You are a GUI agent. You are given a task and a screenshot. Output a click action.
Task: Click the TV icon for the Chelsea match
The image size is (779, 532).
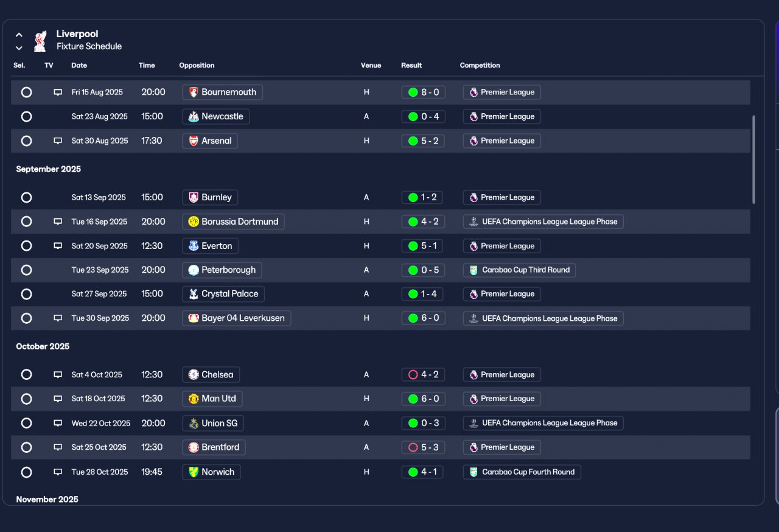click(x=58, y=375)
